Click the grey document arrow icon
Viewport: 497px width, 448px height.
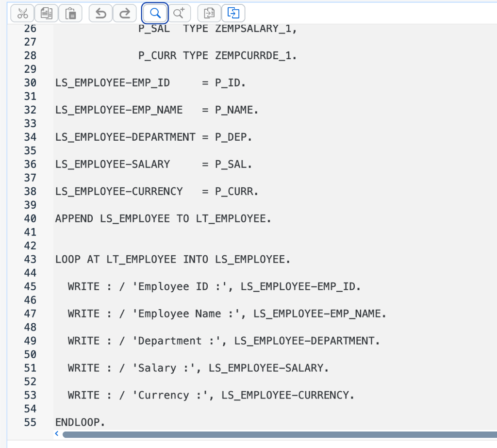(209, 13)
